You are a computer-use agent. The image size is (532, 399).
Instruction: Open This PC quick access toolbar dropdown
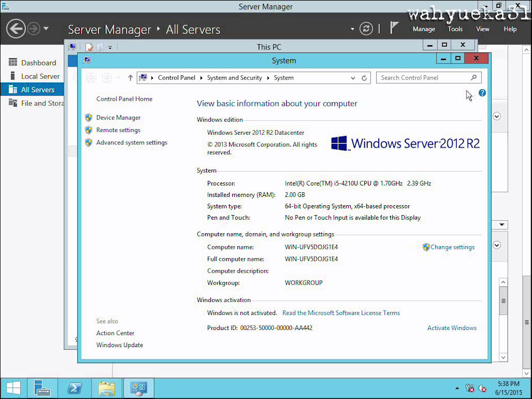(x=110, y=47)
